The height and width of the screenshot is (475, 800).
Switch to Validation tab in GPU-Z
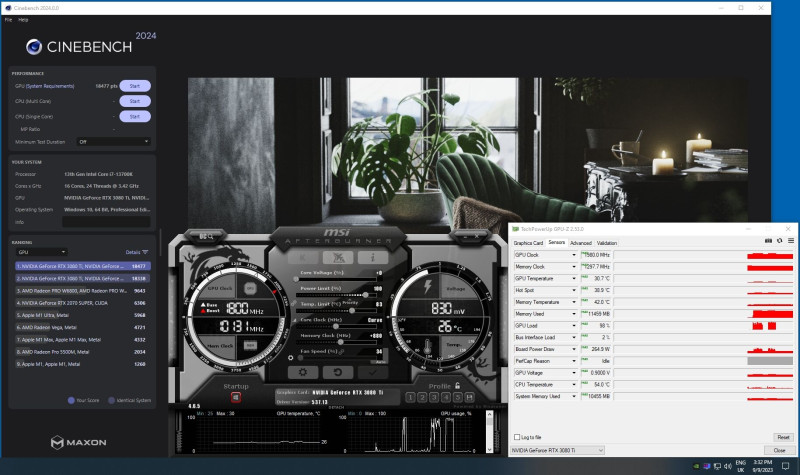coord(607,243)
